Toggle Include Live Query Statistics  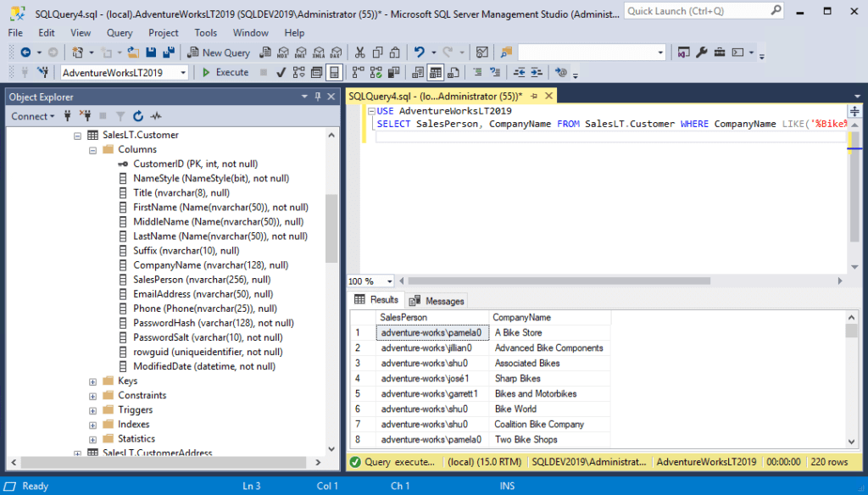click(x=376, y=73)
